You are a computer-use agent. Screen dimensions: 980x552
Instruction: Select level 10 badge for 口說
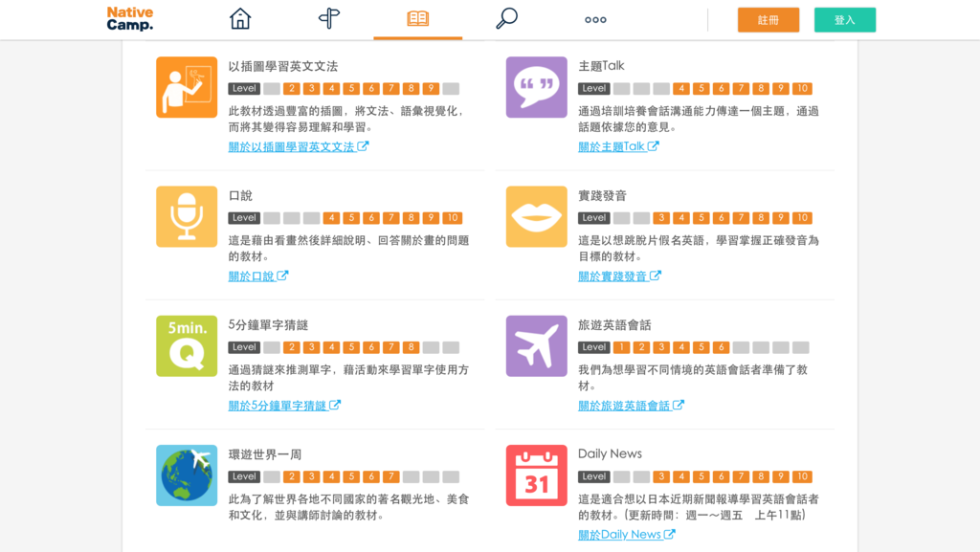click(x=453, y=218)
